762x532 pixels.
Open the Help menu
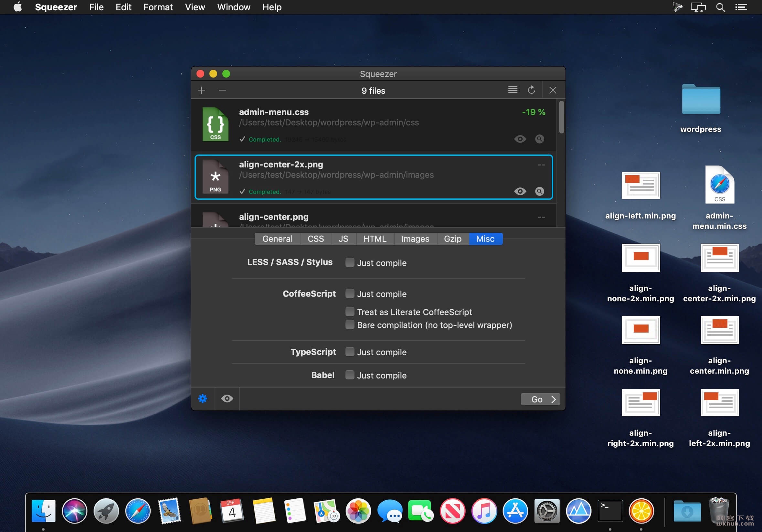tap(272, 7)
